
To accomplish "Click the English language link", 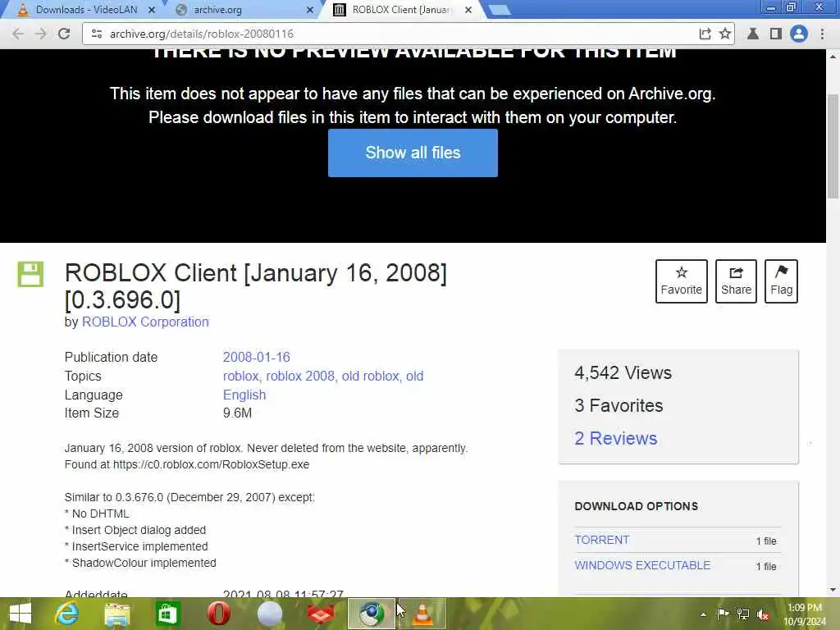I will click(x=244, y=395).
